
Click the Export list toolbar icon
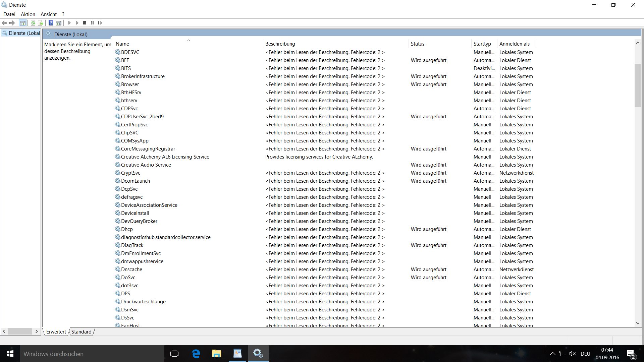(41, 23)
